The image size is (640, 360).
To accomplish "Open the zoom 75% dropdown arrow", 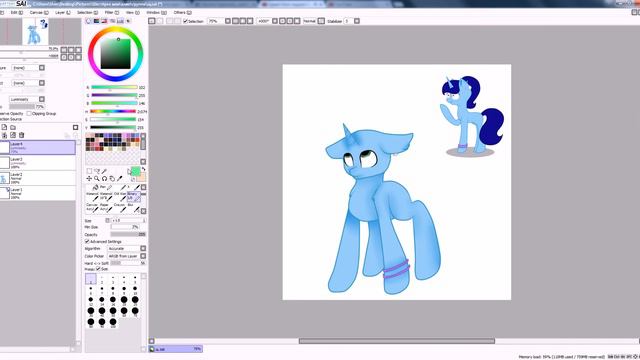I will pyautogui.click(x=228, y=21).
